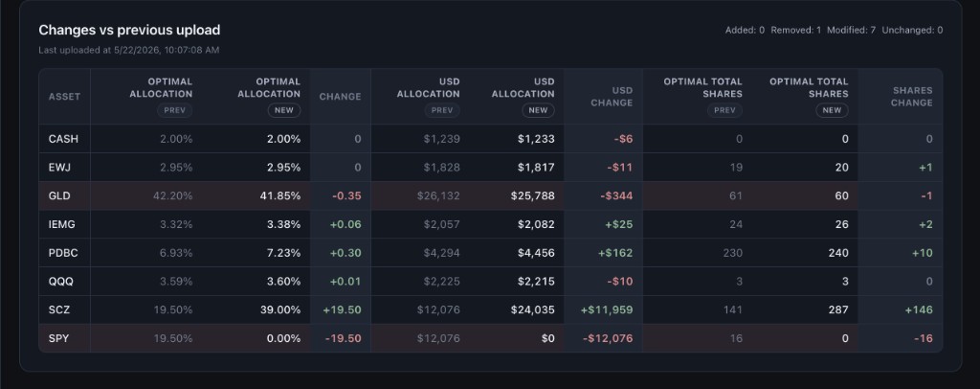980x389 pixels.
Task: Select PREV badge under Optimal Total Shares
Action: [724, 111]
